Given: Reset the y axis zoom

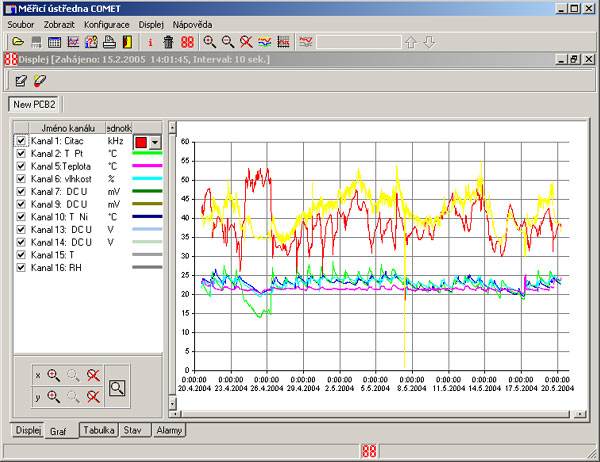Looking at the screenshot, I should coord(92,396).
